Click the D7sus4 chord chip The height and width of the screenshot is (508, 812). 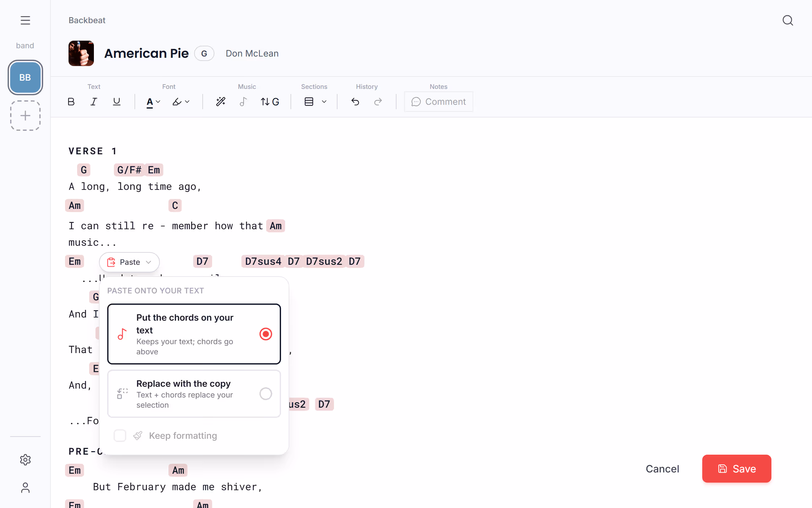point(263,261)
